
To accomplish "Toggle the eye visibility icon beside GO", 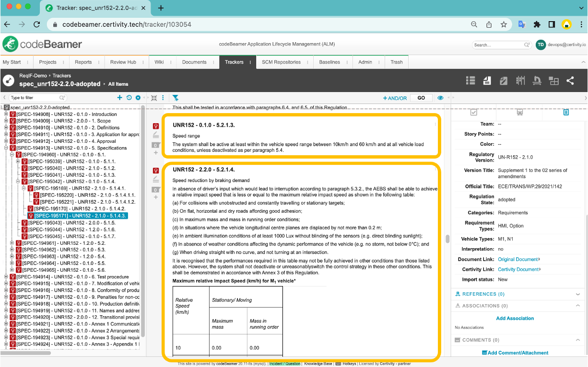I will click(440, 98).
